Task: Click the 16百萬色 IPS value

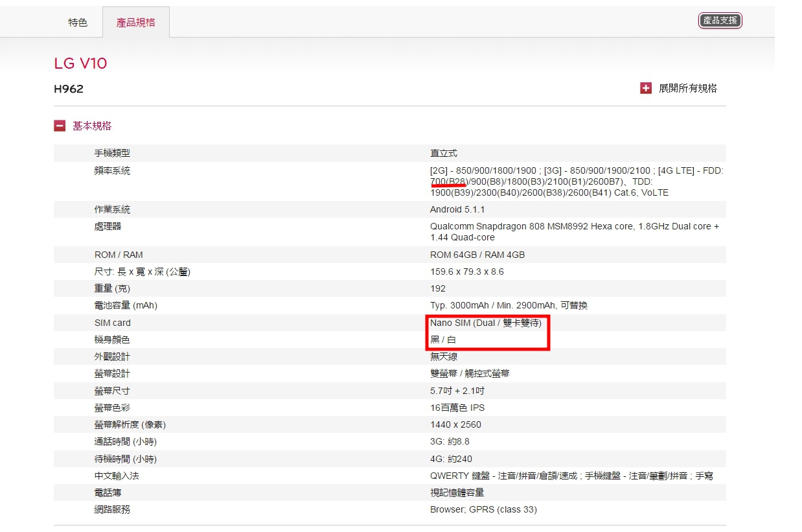Action: point(457,408)
